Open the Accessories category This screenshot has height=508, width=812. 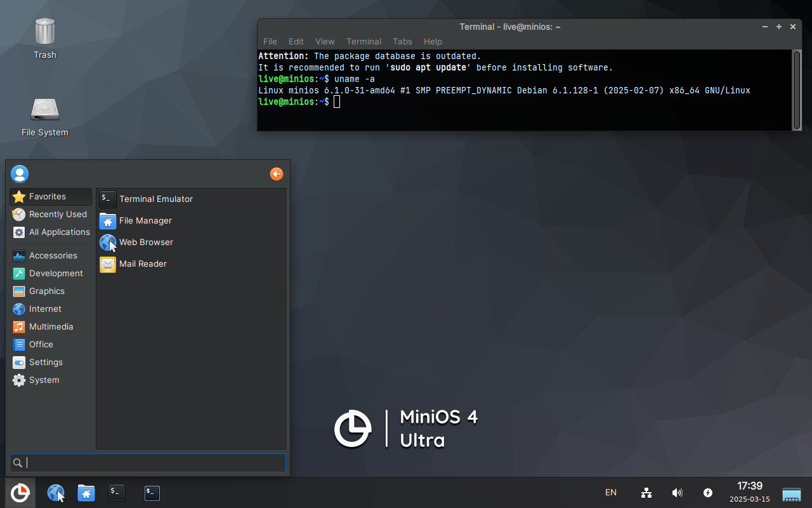click(x=51, y=256)
